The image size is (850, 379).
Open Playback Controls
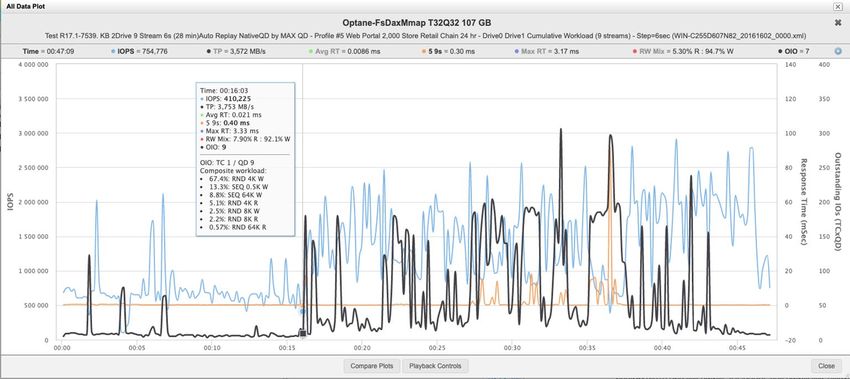(x=435, y=366)
